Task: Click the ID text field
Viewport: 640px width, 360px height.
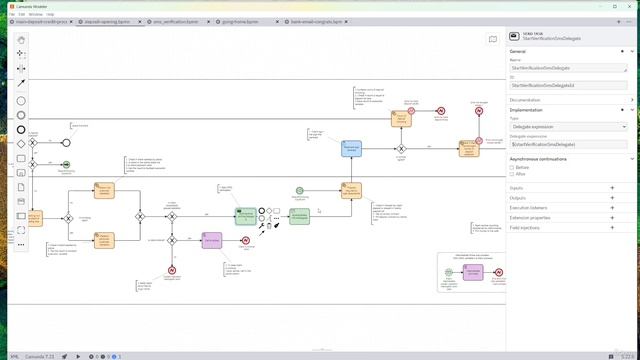Action: click(x=568, y=85)
